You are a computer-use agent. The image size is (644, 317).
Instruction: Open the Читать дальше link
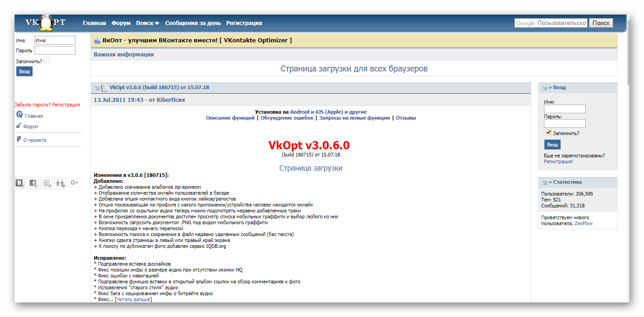click(133, 299)
